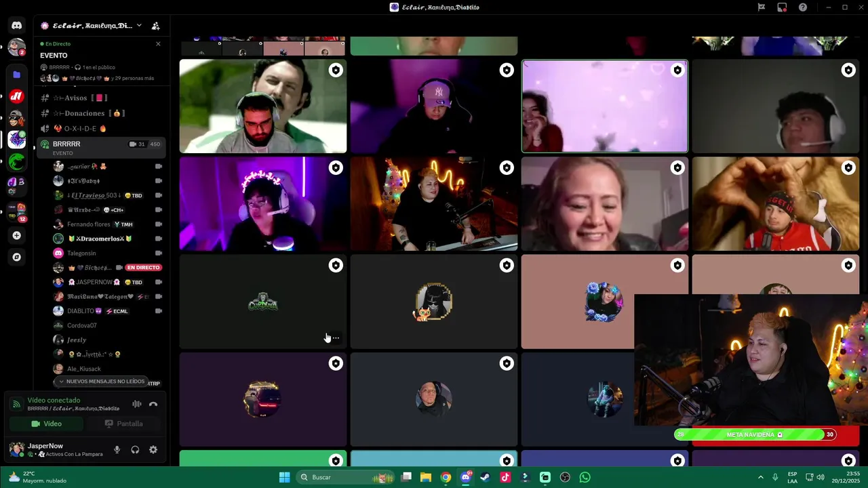Viewport: 868px width, 488px height.
Task: Deafen audio with the headphones icon
Action: pyautogui.click(x=135, y=449)
